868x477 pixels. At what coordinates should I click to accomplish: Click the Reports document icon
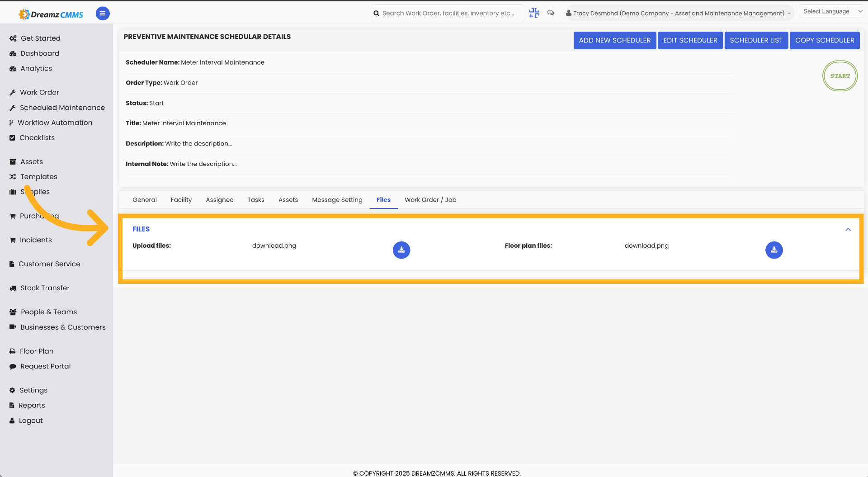point(12,406)
